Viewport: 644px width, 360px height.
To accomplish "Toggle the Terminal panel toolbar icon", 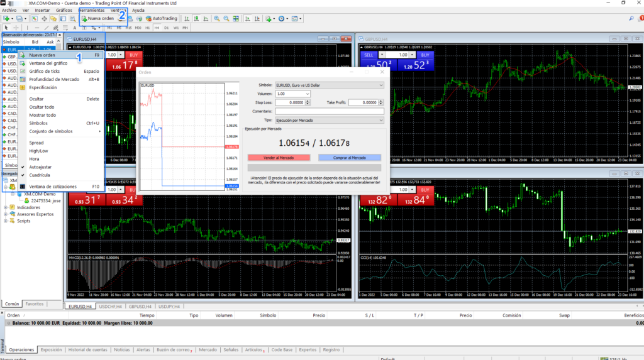I will click(x=63, y=18).
